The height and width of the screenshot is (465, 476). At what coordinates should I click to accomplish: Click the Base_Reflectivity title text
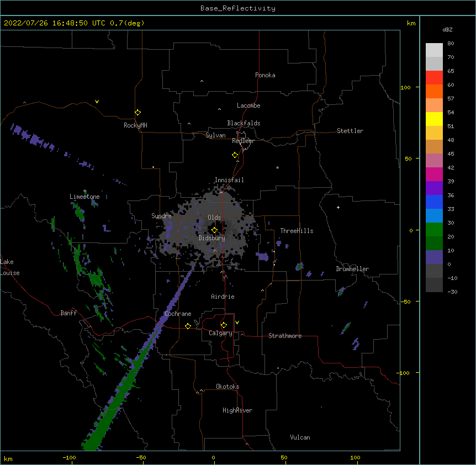click(x=238, y=8)
